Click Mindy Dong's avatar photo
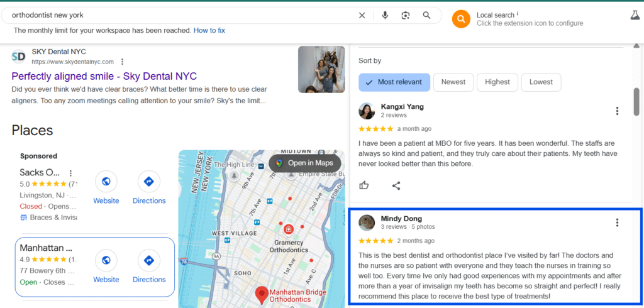Screen dimensions: 644x308 click(367, 223)
